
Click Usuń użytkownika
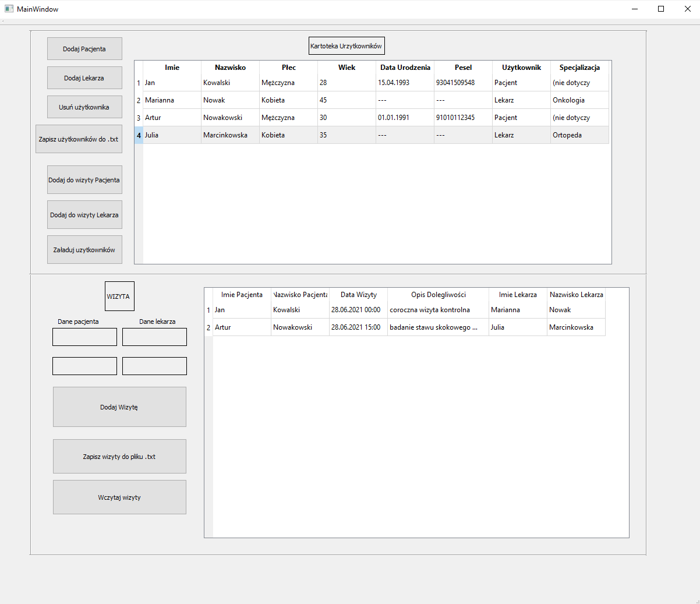point(84,107)
